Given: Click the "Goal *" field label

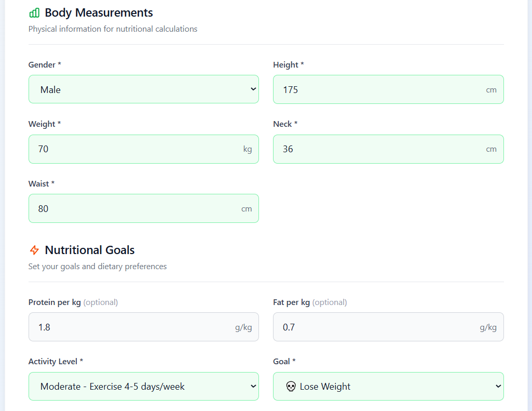Looking at the screenshot, I should [x=284, y=362].
